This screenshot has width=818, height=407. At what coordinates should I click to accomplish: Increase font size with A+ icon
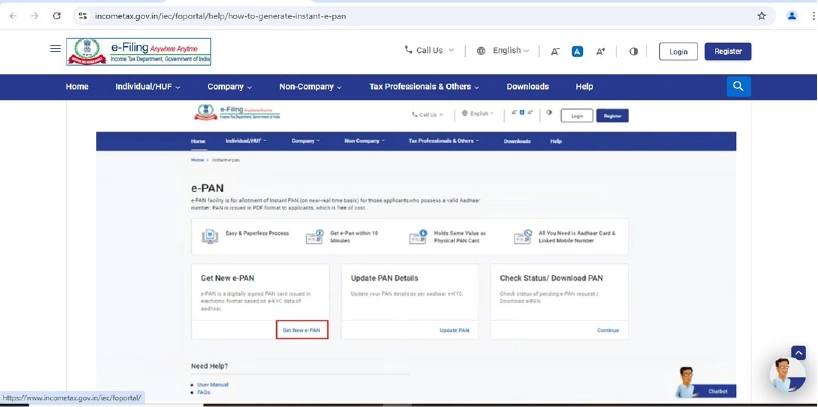pyautogui.click(x=600, y=51)
